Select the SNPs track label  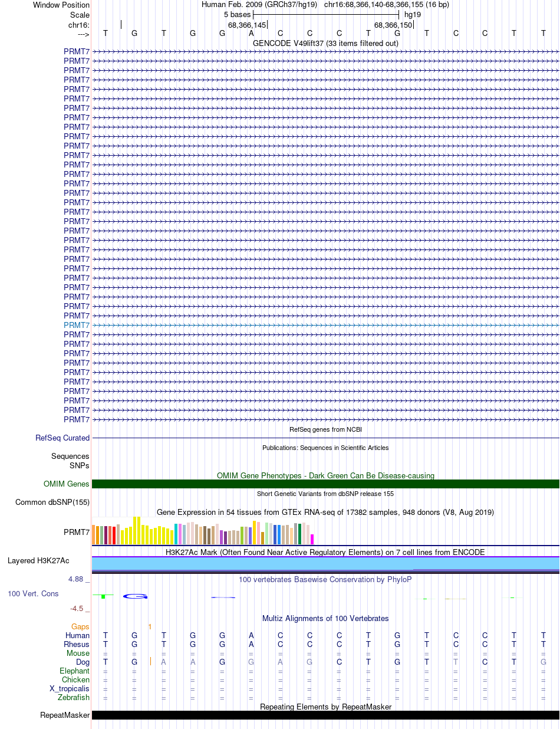80,465
